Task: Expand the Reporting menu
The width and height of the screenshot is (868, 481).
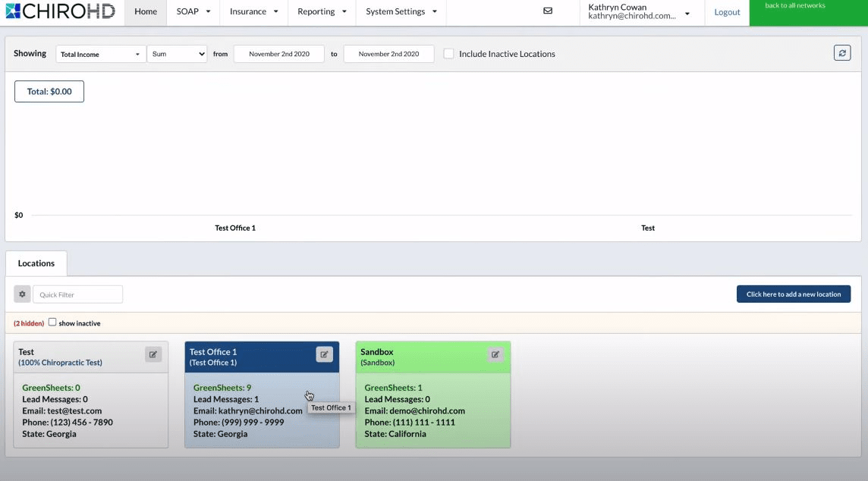Action: click(x=322, y=12)
